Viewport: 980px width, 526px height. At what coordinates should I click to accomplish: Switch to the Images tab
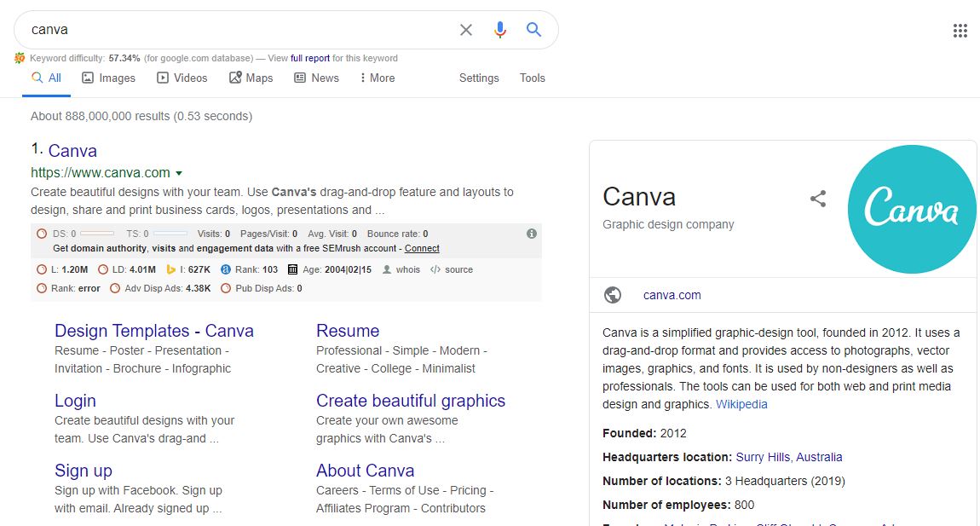click(x=108, y=78)
